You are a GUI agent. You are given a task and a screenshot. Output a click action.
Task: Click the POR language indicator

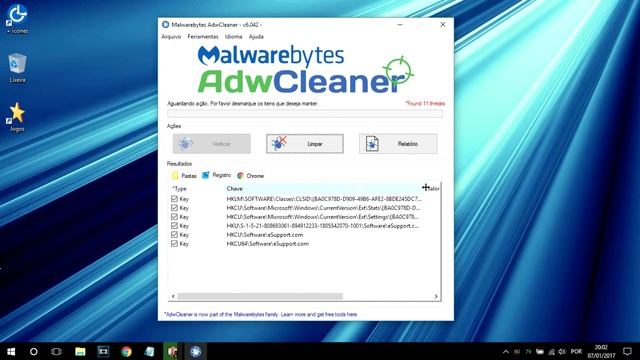(576, 351)
